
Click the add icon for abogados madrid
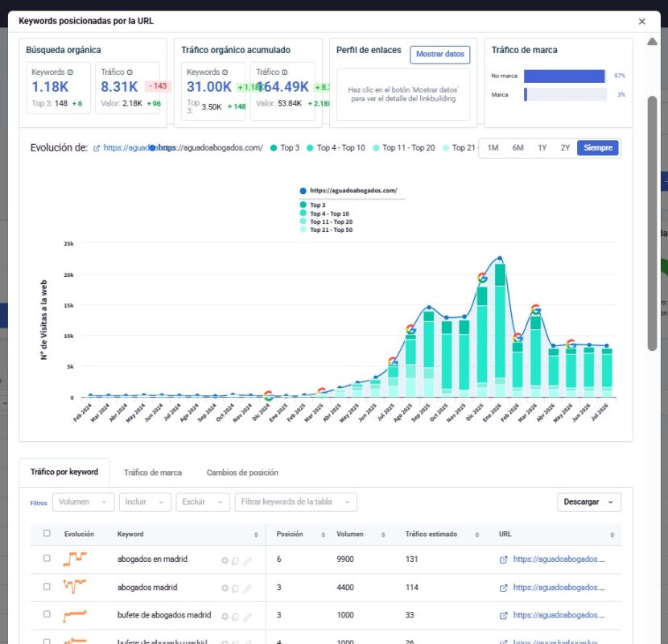coord(225,588)
